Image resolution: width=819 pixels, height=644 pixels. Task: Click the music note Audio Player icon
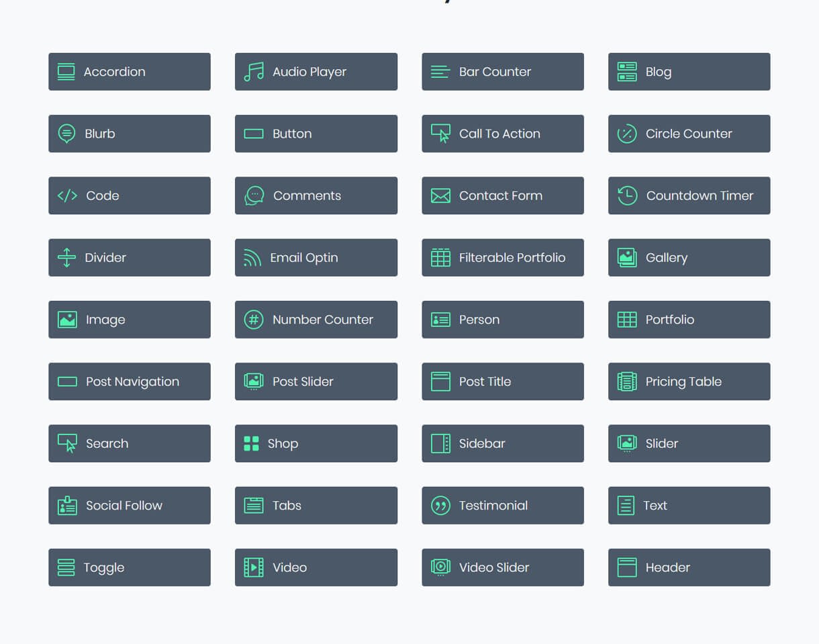254,72
